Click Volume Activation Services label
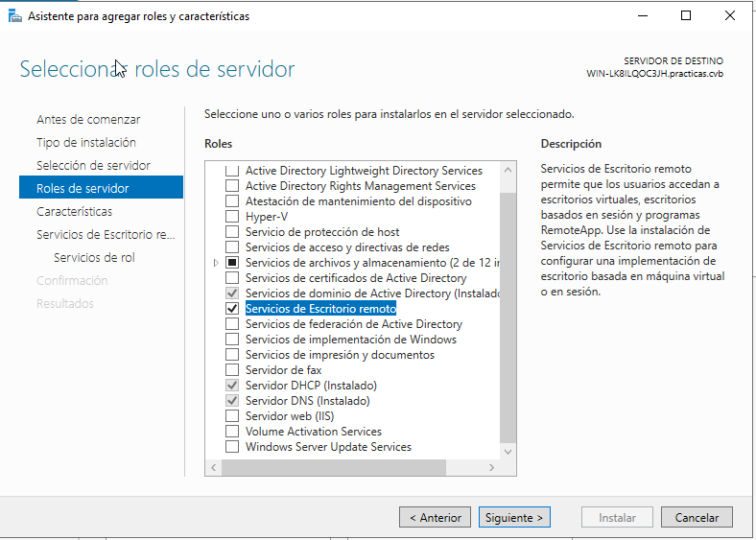The height and width of the screenshot is (540, 756). (314, 432)
